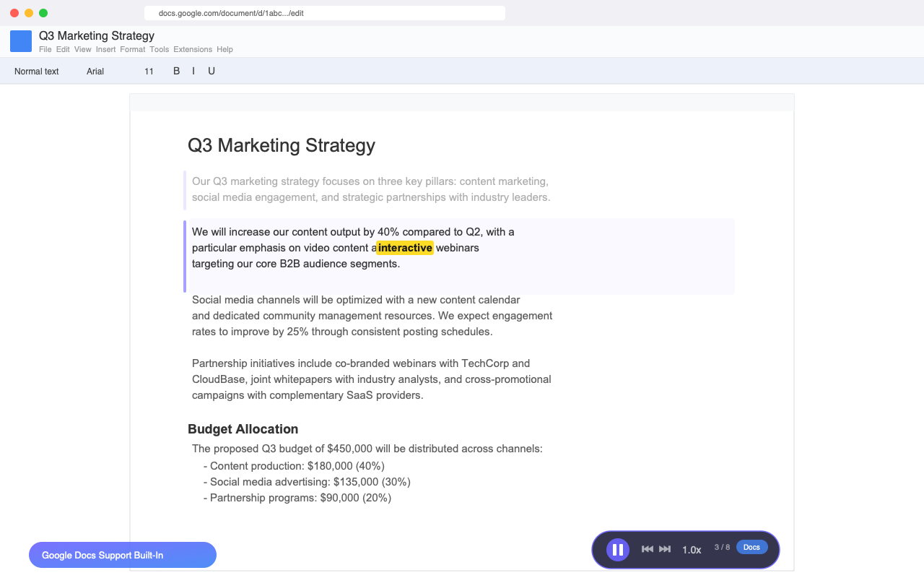Viewport: 924px width, 578px height.
Task: Skip back to the previous sentence
Action: point(647,549)
